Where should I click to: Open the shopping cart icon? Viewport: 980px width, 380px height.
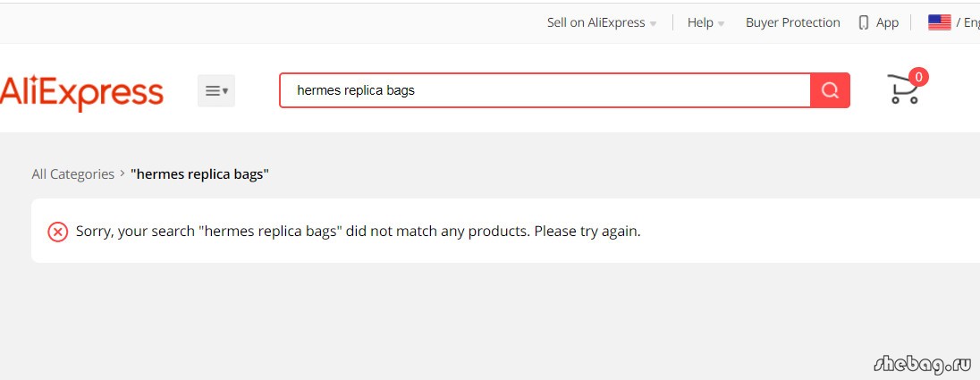pos(903,89)
